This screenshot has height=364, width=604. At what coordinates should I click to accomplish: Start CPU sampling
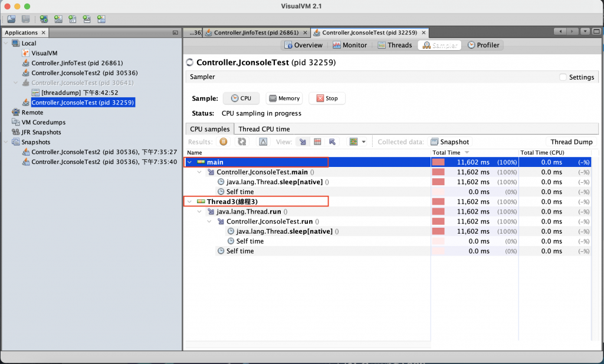(x=241, y=98)
